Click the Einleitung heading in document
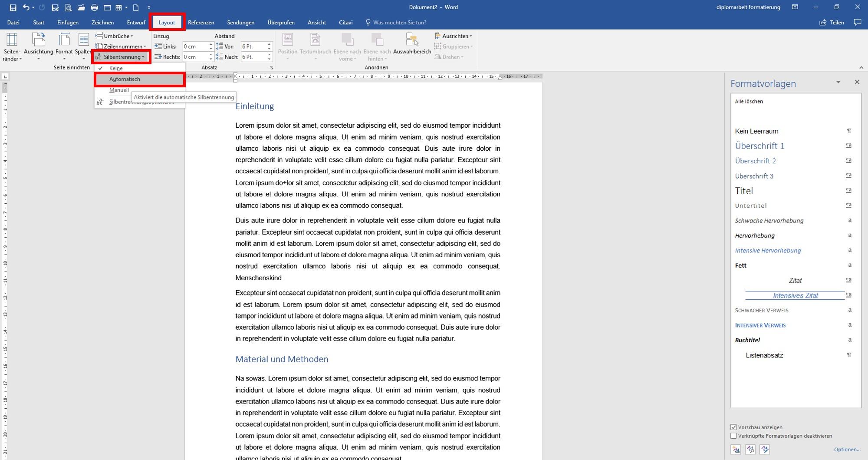Screen dimensions: 868x460 point(255,106)
